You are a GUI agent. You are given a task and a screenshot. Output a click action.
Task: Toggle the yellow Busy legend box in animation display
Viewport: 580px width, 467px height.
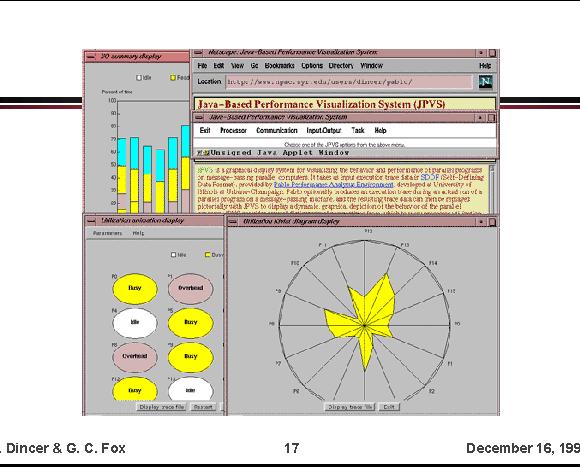(x=208, y=254)
